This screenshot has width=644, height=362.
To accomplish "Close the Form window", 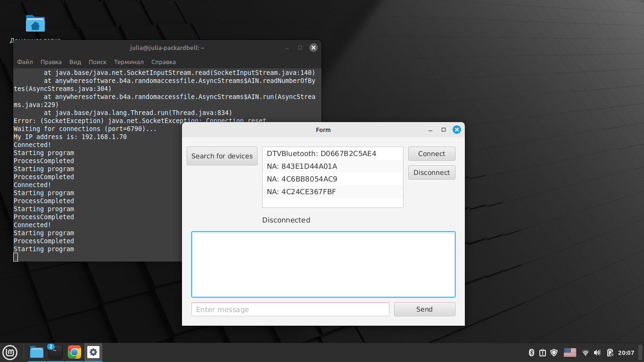I will [x=456, y=130].
